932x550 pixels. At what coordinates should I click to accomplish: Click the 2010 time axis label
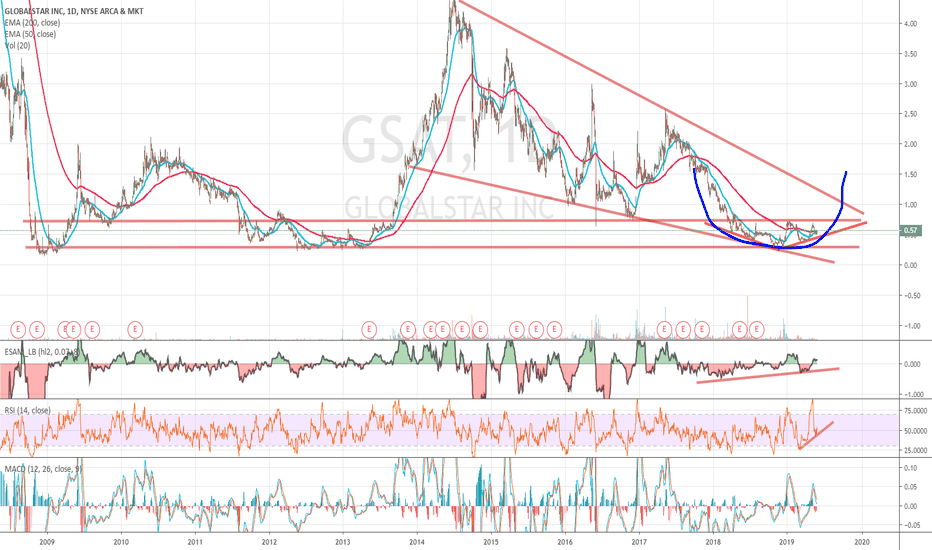(121, 542)
